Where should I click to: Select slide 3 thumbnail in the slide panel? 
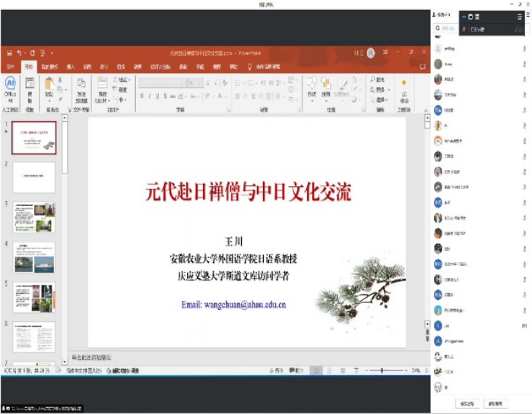33,218
